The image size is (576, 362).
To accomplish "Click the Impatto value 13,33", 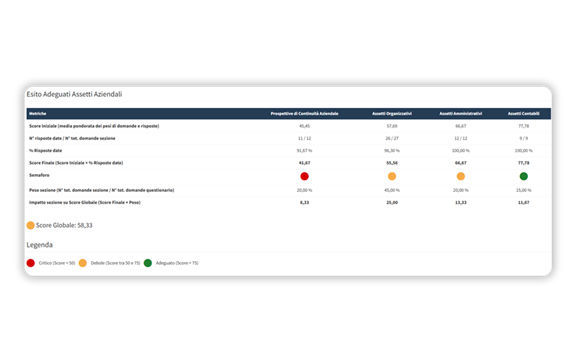I will (461, 202).
